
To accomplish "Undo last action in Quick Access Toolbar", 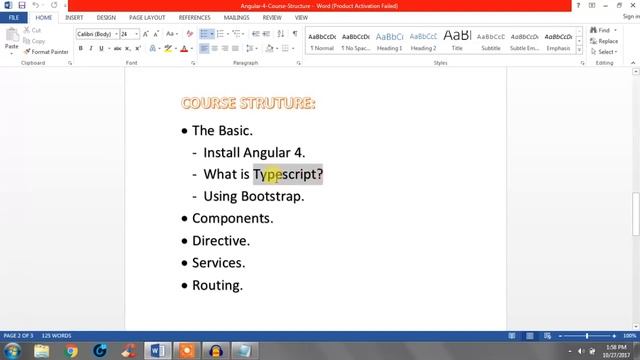I will [36, 5].
